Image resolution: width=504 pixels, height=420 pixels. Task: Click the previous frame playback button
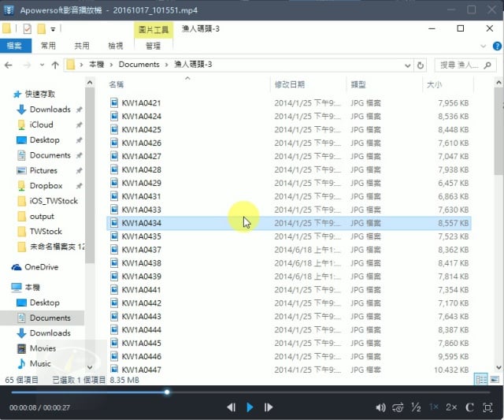[x=231, y=407]
